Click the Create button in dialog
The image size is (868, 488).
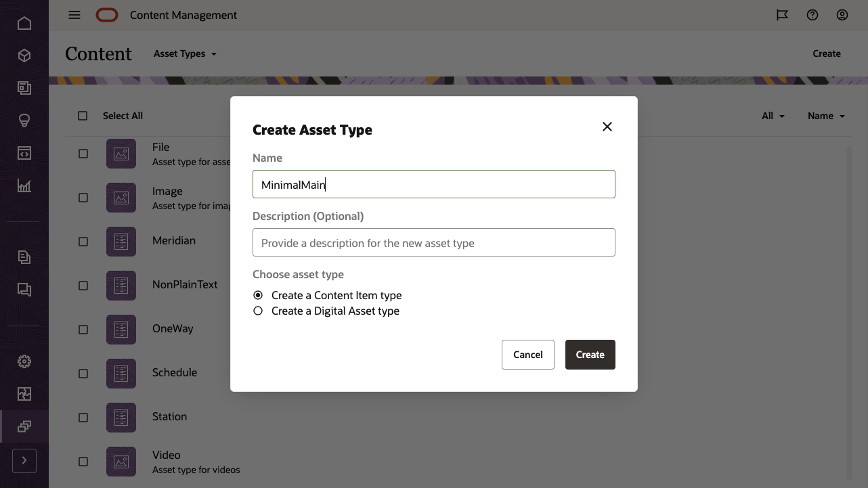[x=590, y=354]
